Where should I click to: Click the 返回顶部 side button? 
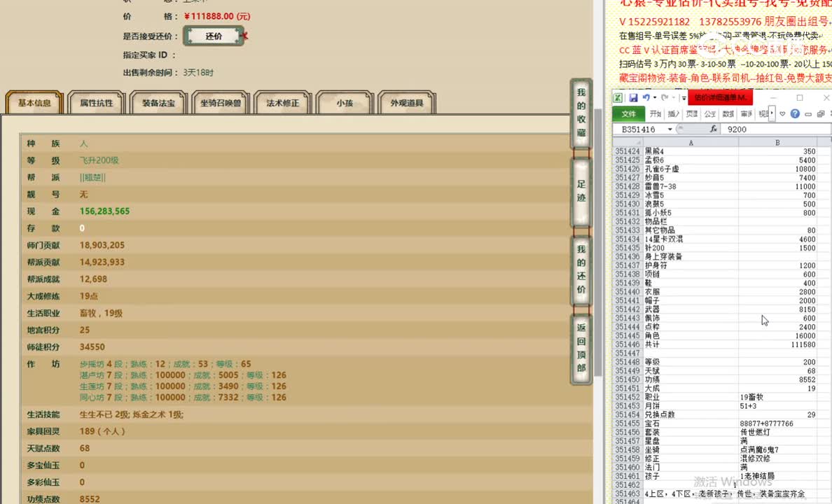point(581,348)
